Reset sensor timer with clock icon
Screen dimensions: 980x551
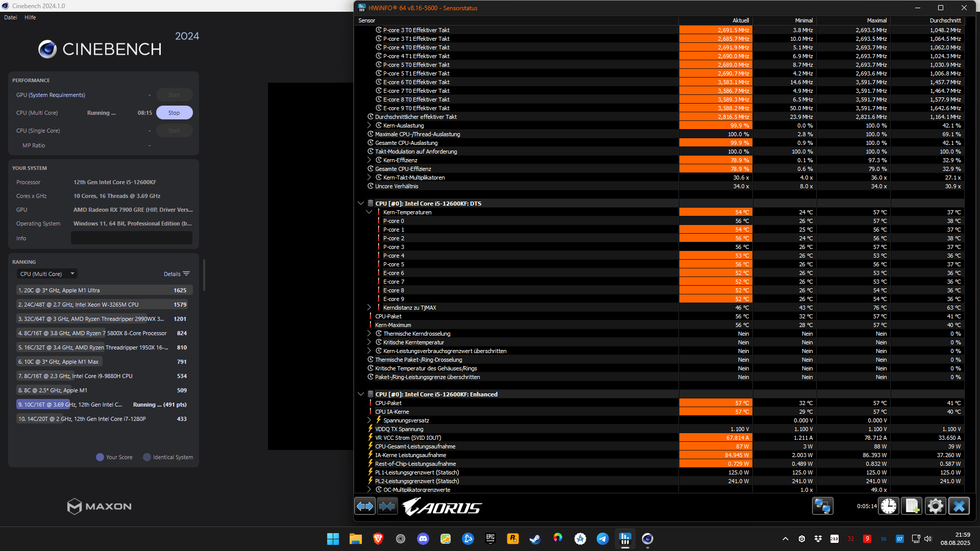click(889, 506)
